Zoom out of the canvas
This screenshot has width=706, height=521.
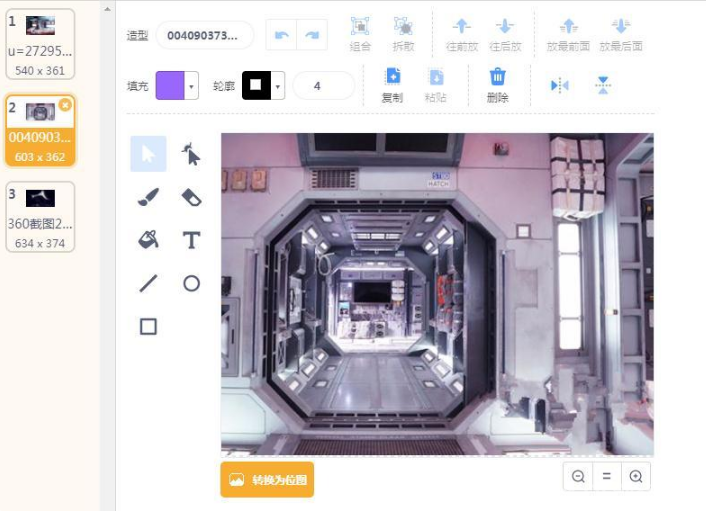click(x=578, y=476)
